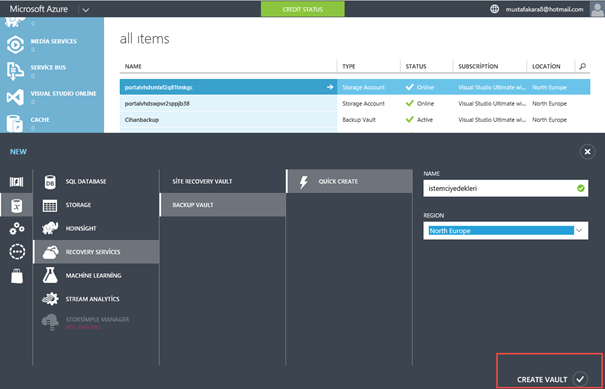Click the Stream Analytics gear icon
Viewport: 605px width, 389px height.
(50, 299)
